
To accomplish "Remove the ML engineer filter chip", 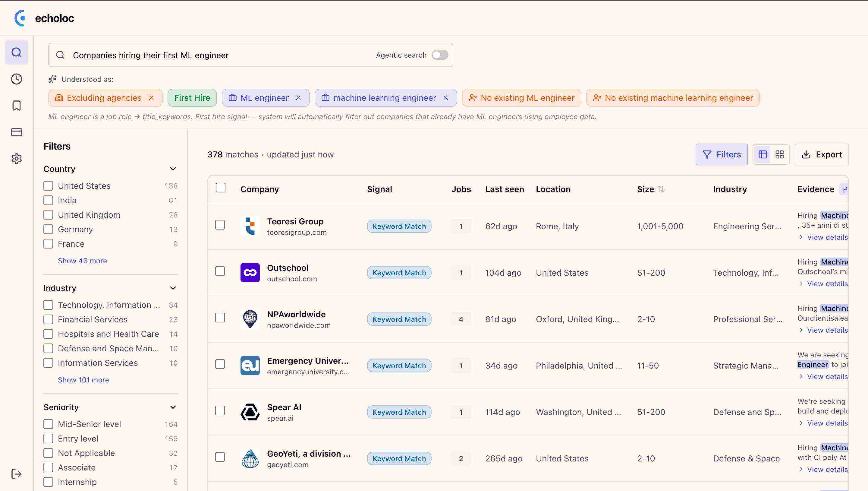I will pos(299,98).
